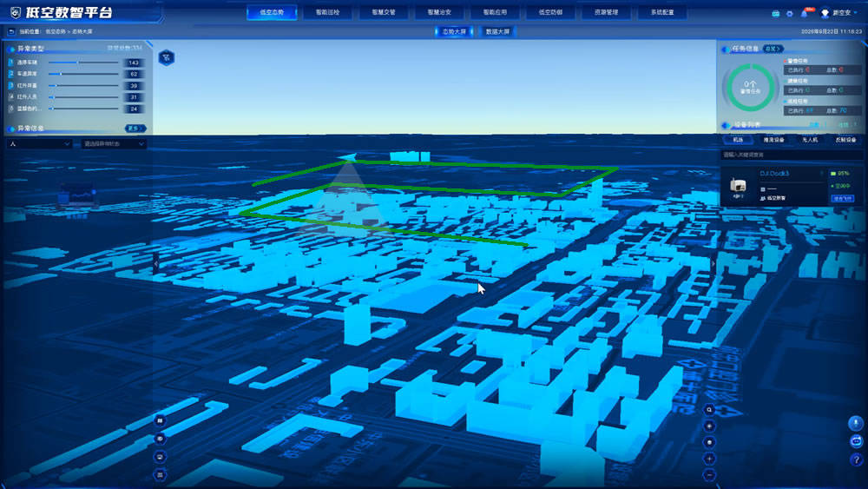Click the 总览 button beside 任务信息
Screen dimensions: 868x489
773,49
